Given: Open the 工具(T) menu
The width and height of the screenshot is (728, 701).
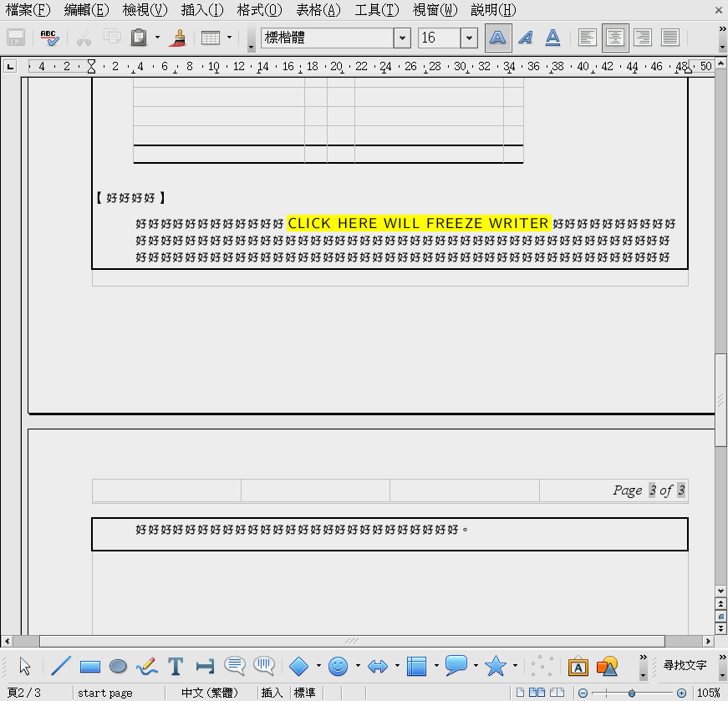Looking at the screenshot, I should 377,10.
